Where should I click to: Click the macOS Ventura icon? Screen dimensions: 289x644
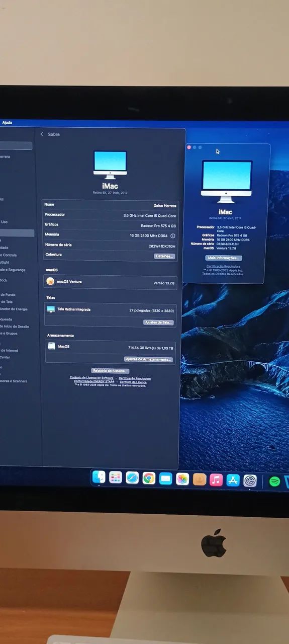tap(51, 281)
